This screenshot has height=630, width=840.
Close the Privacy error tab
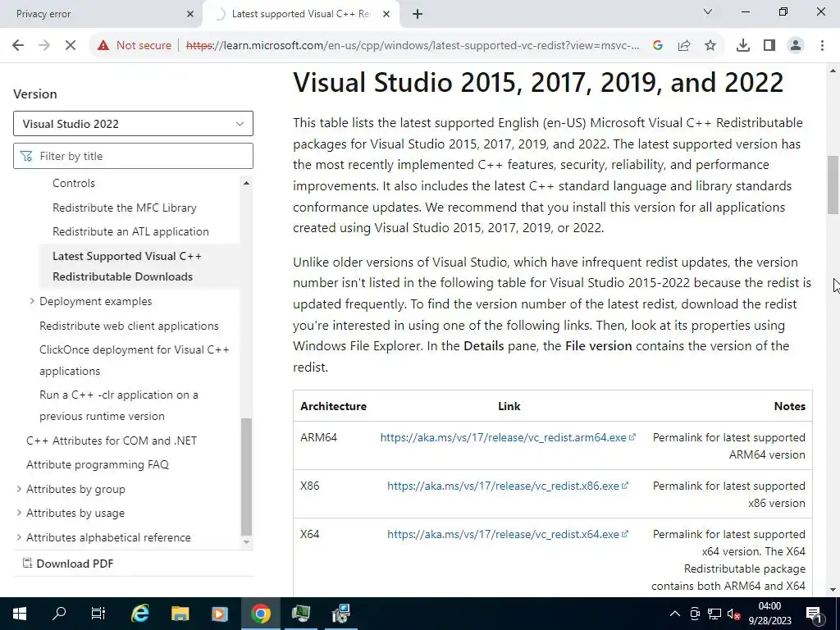(190, 14)
